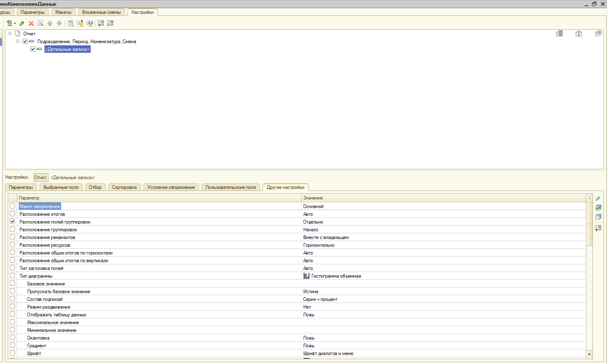Uncheck Расположение полей группировок checkbox
Viewport: 612px width, 364px height.
[x=13, y=221]
